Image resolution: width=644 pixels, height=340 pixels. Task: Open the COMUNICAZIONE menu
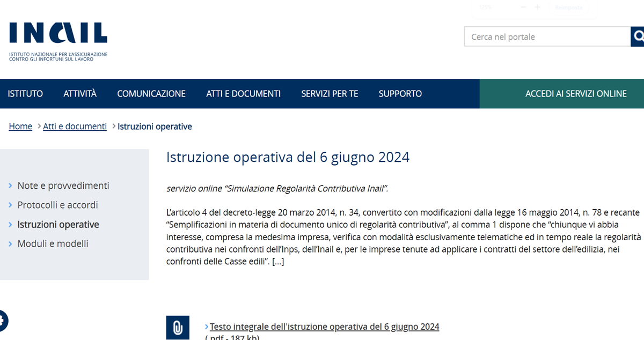[151, 93]
